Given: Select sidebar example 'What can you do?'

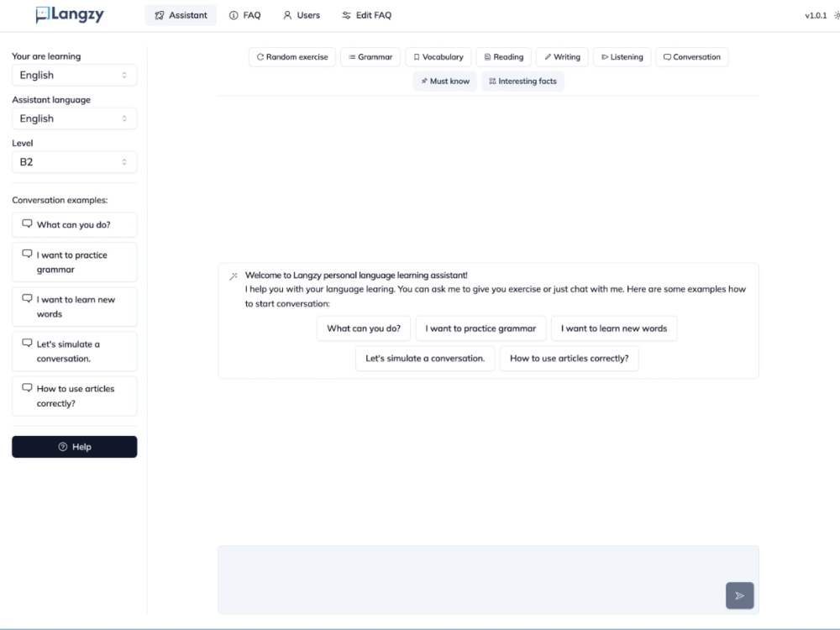Looking at the screenshot, I should [x=75, y=225].
